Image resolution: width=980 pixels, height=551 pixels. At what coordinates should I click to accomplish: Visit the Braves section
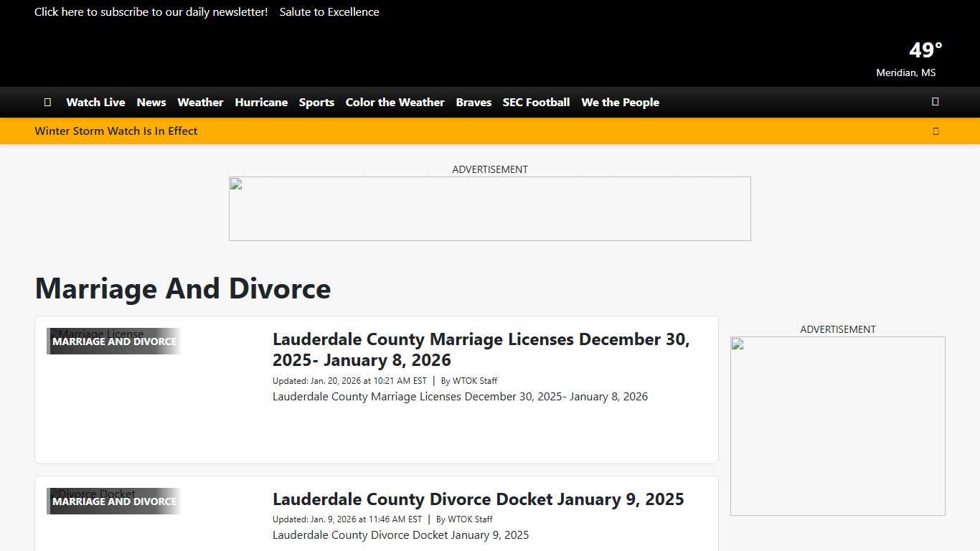point(473,102)
